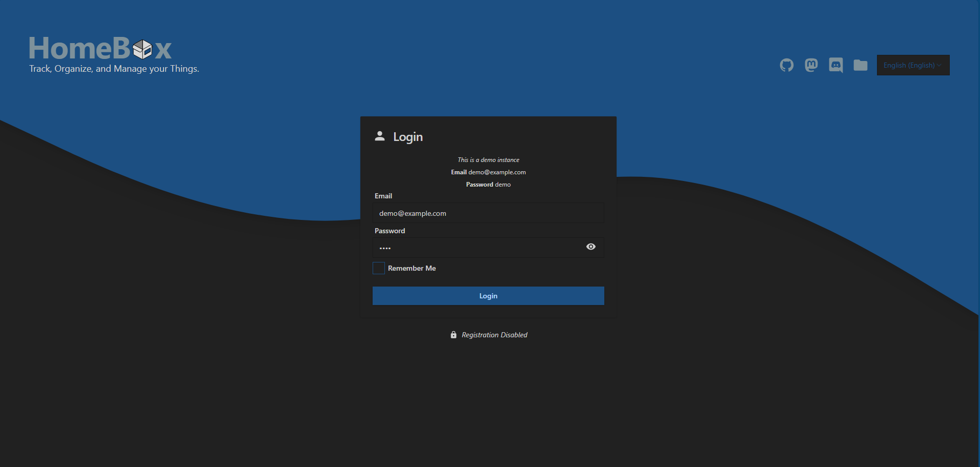
Task: Click the Mastodon social icon
Action: click(x=811, y=65)
